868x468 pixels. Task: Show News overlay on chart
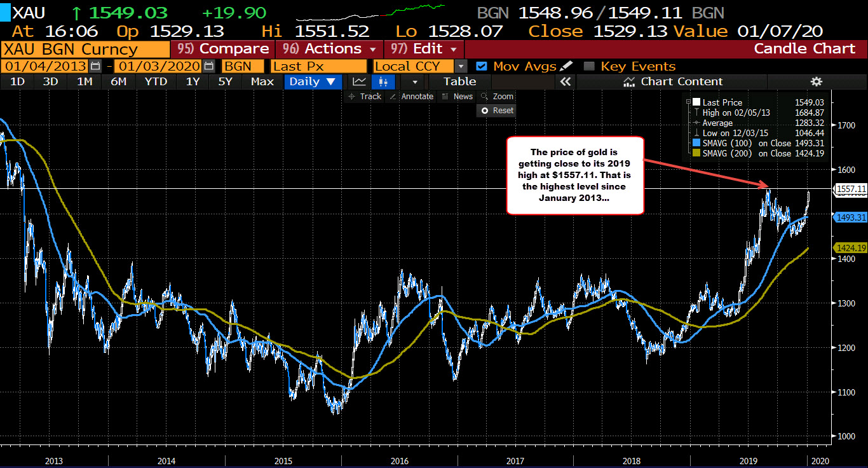pos(458,97)
